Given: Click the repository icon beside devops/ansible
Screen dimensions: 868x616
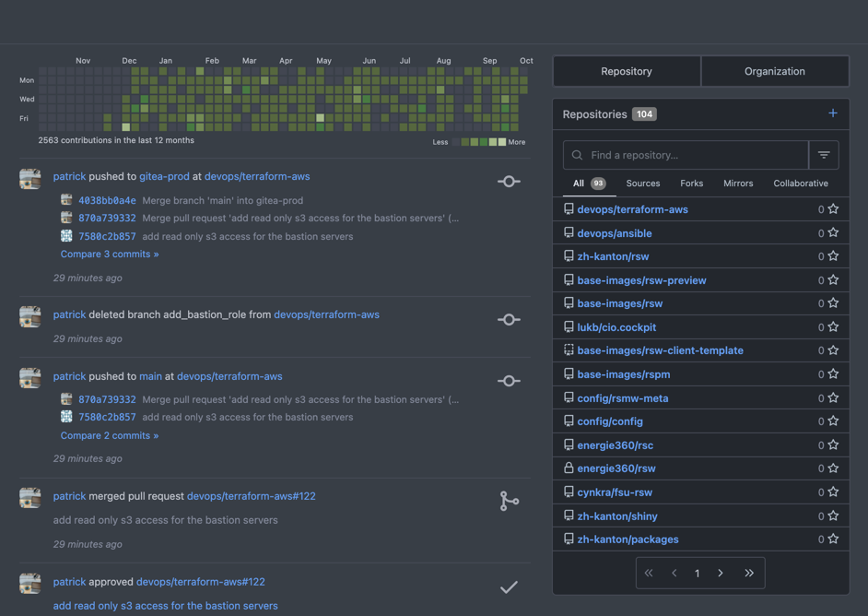Looking at the screenshot, I should [x=569, y=233].
